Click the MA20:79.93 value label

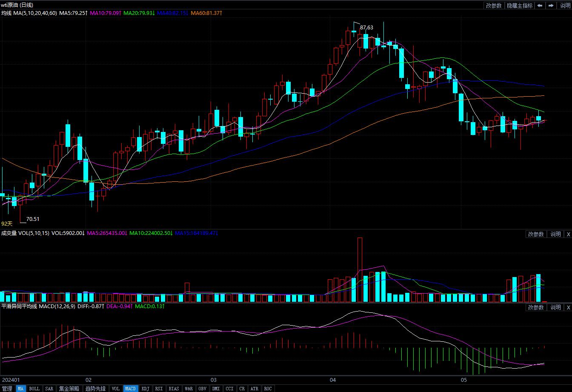140,13
